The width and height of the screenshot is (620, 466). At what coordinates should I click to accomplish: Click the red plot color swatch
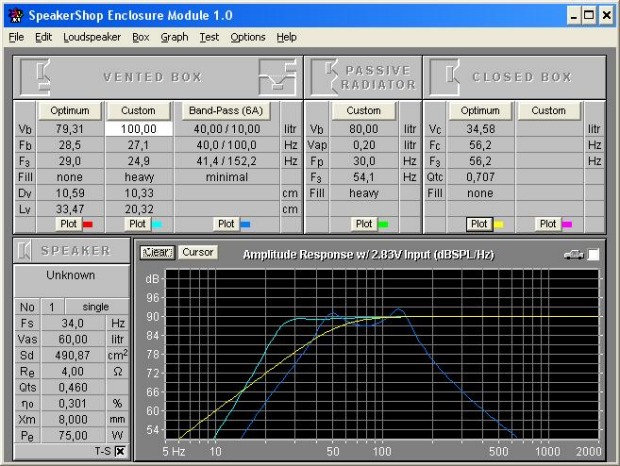pyautogui.click(x=88, y=225)
